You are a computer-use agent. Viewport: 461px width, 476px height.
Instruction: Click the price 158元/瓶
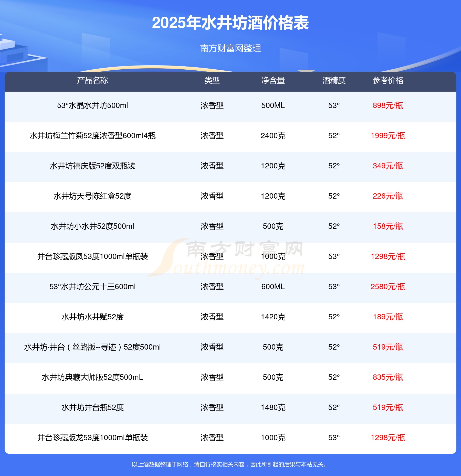pyautogui.click(x=388, y=226)
